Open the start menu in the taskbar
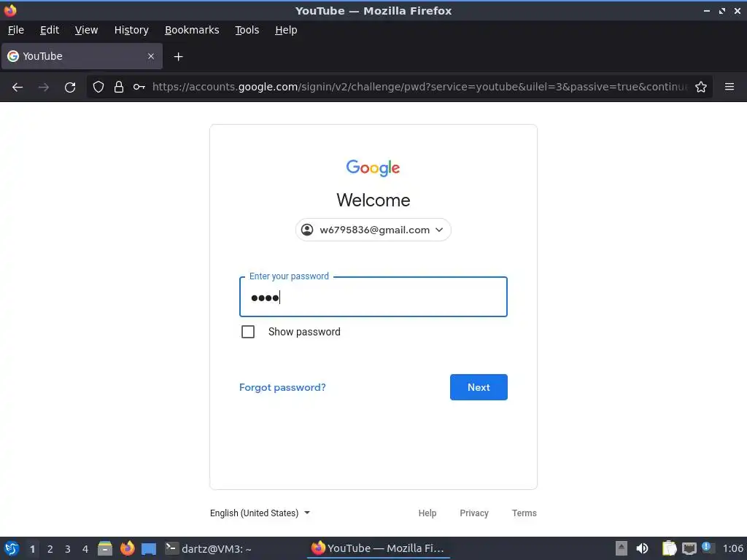The height and width of the screenshot is (560, 747). 12,548
